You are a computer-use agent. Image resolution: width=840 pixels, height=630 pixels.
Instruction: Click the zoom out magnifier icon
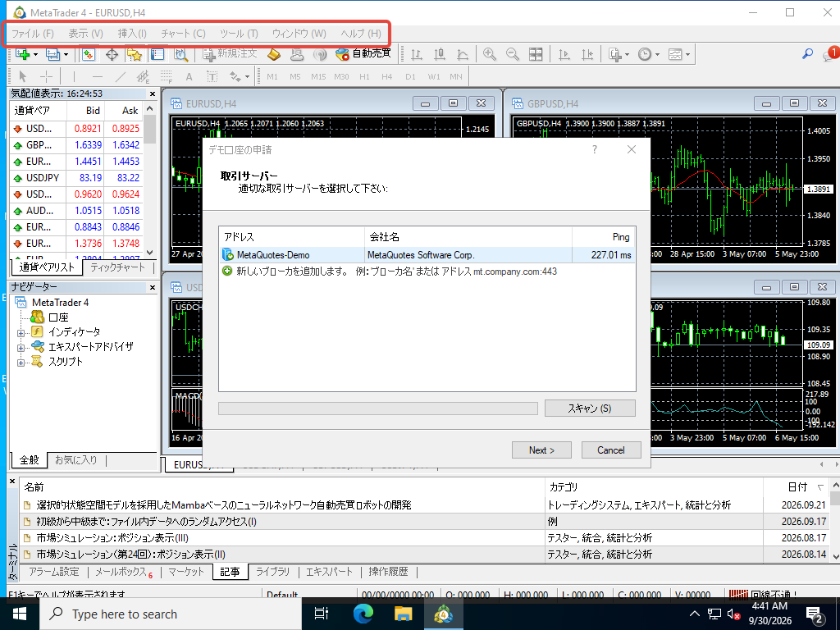(x=513, y=54)
